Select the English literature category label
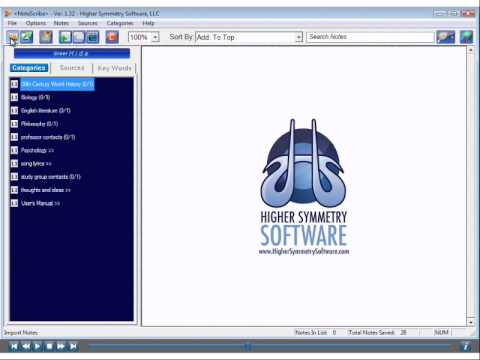 pos(46,111)
